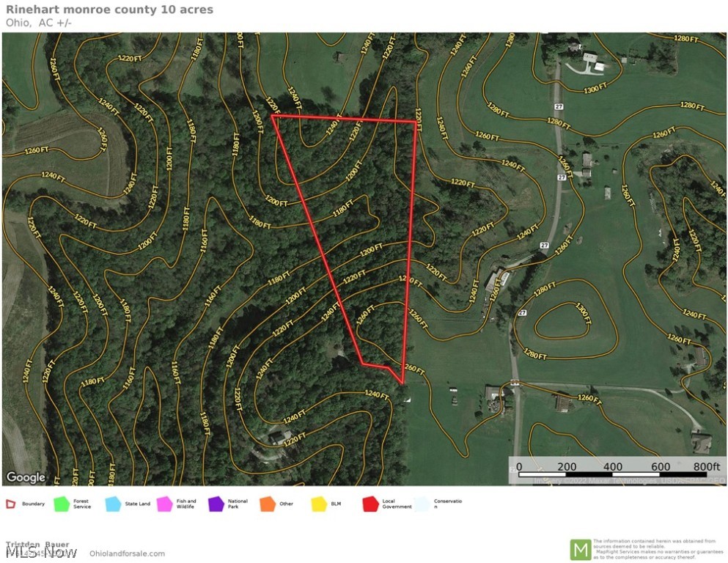Select the pink Fish and Wildlife icon

click(x=163, y=504)
